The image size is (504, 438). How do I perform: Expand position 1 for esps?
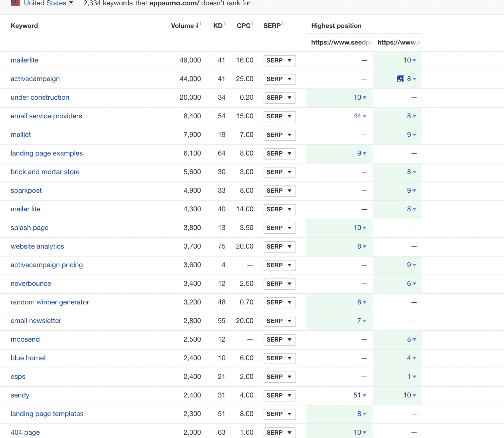(x=412, y=377)
